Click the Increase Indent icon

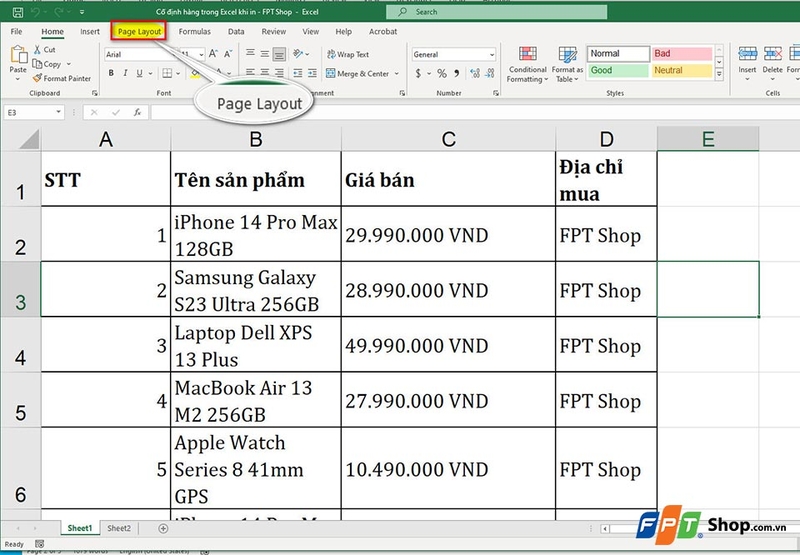click(312, 73)
